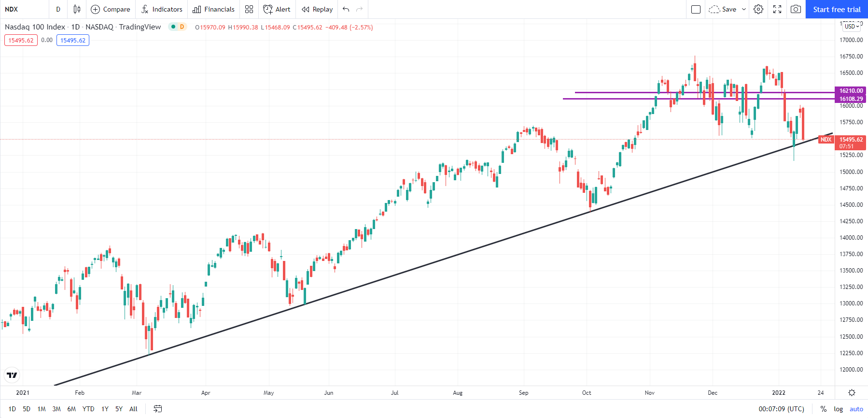This screenshot has height=418, width=868.
Task: Click Compare to add symbol
Action: coord(111,9)
